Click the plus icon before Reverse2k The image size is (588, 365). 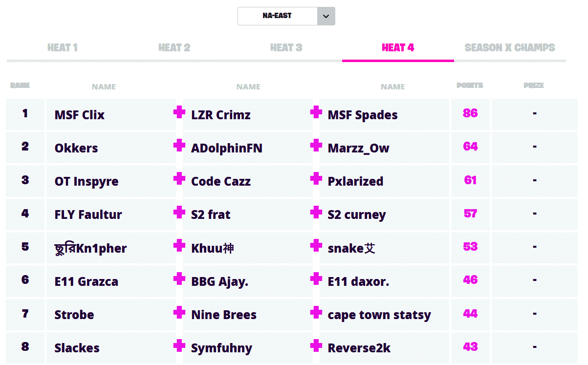pos(316,345)
